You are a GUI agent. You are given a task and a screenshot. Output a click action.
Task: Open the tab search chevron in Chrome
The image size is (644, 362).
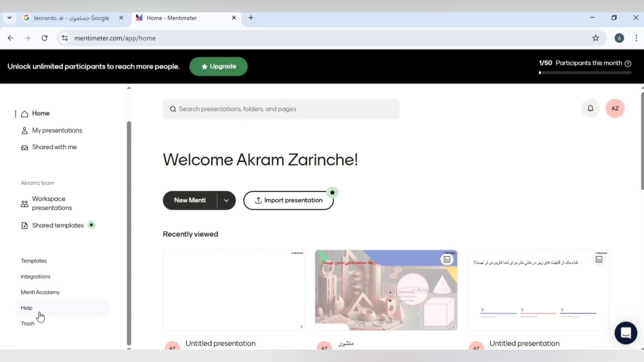pyautogui.click(x=9, y=18)
